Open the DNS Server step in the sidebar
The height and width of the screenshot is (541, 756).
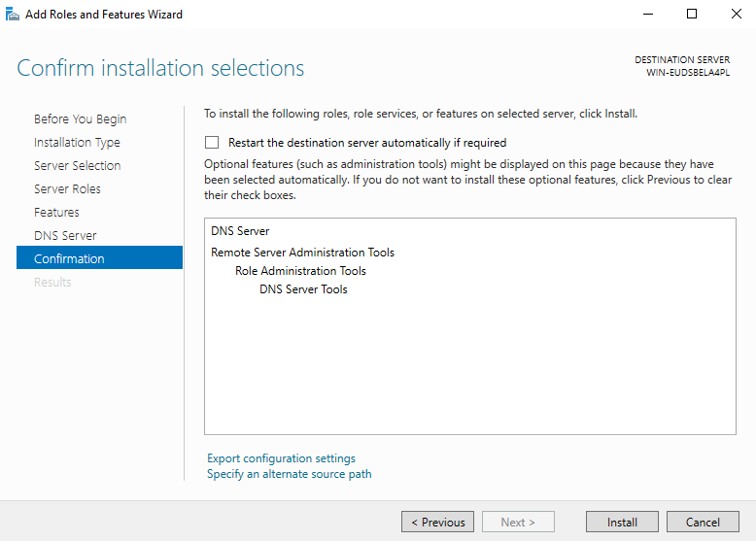pos(65,235)
